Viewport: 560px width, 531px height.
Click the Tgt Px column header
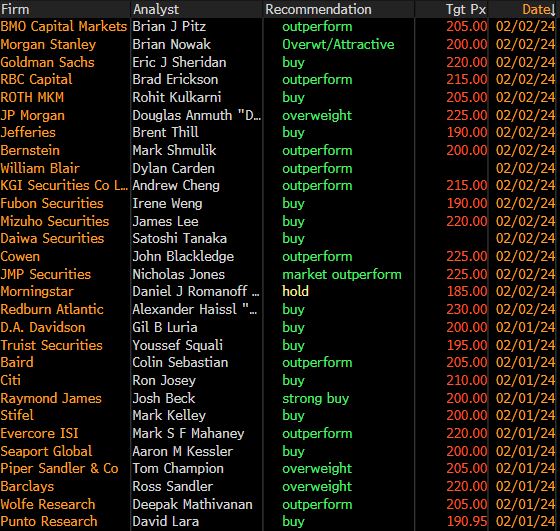coord(466,9)
